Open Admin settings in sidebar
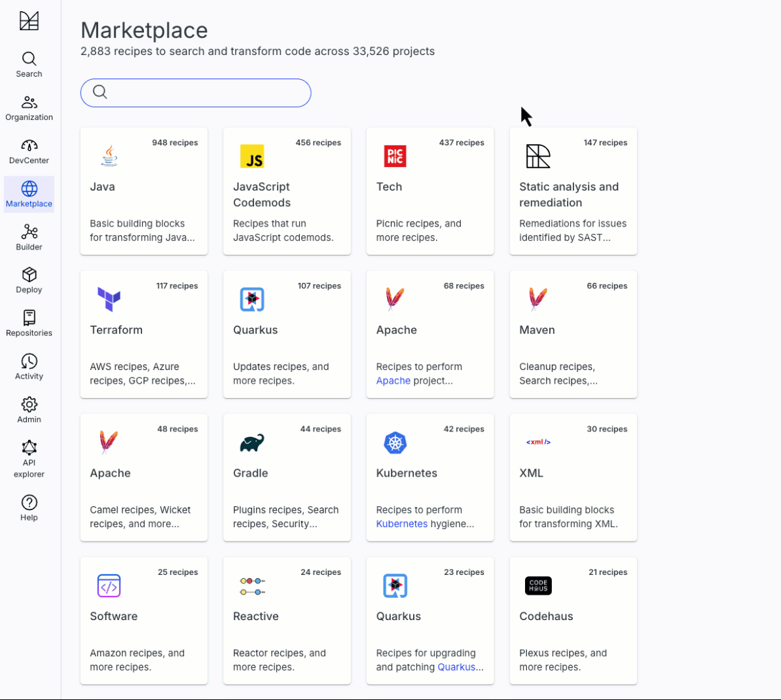Screen dimensions: 781x700 tap(29, 411)
